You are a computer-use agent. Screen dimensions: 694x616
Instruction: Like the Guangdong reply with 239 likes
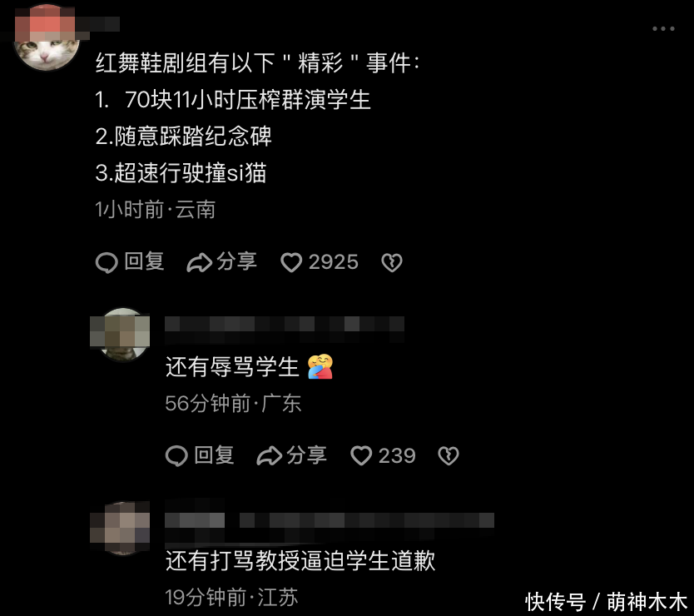point(361,455)
